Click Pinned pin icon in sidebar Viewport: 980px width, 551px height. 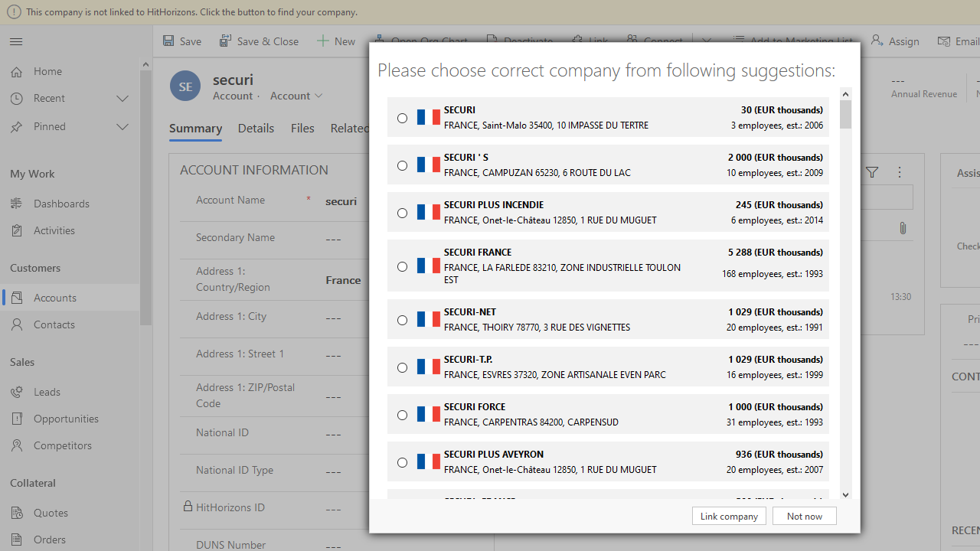[17, 126]
